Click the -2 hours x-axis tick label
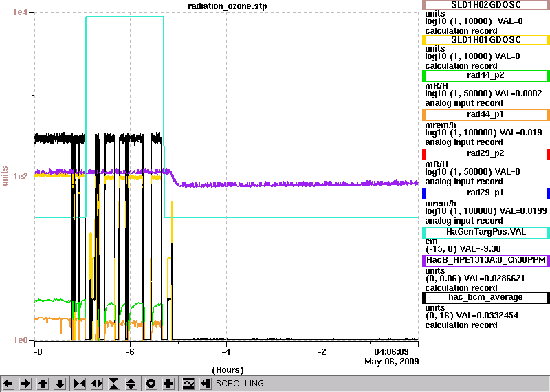The height and width of the screenshot is (392, 550). pyautogui.click(x=322, y=351)
